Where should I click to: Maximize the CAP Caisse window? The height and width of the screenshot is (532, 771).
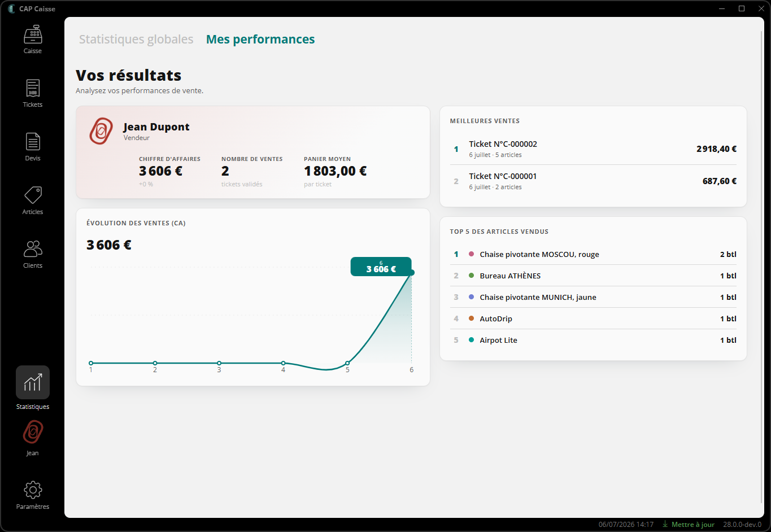coord(742,8)
